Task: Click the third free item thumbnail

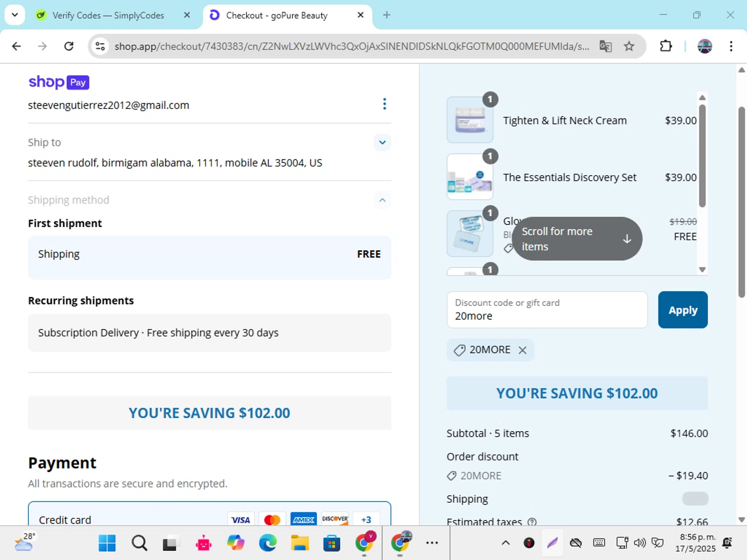Action: (470, 233)
